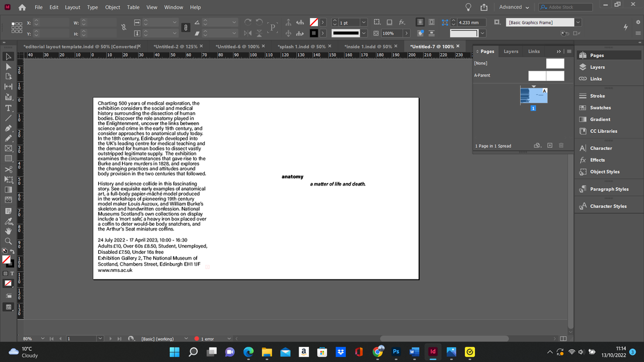Switch to splash 1.indd document tab
This screenshot has height=362, width=644.
click(302, 46)
